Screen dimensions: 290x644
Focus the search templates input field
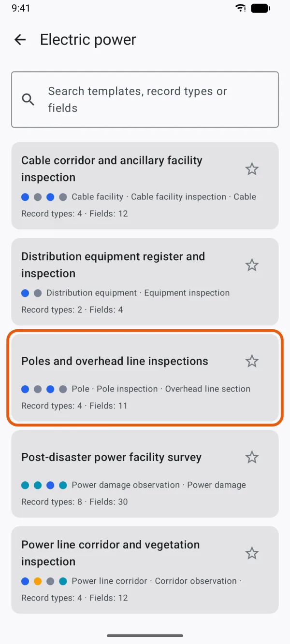tap(145, 99)
